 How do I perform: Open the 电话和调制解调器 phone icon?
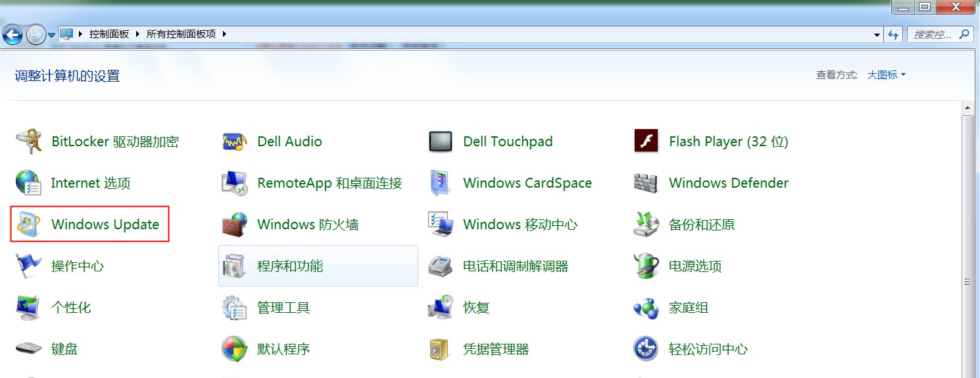441,266
